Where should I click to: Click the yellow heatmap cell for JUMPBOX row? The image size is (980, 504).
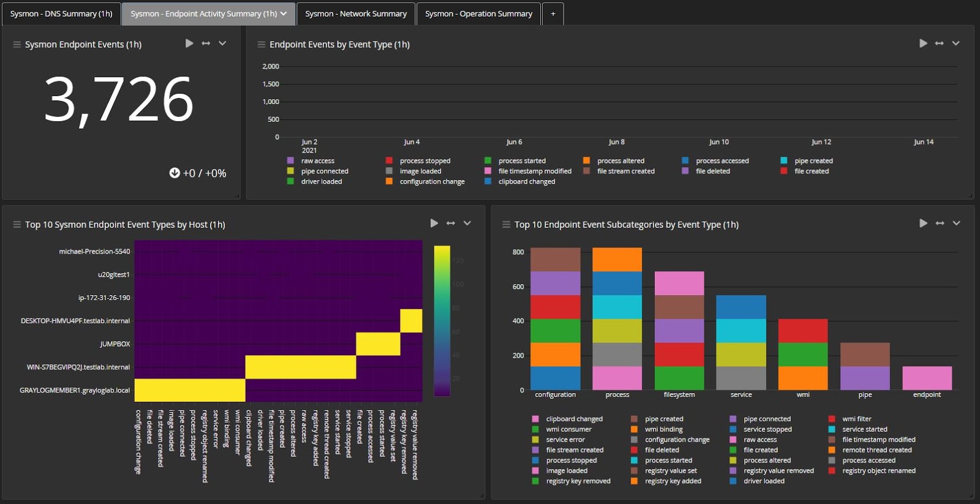click(378, 344)
